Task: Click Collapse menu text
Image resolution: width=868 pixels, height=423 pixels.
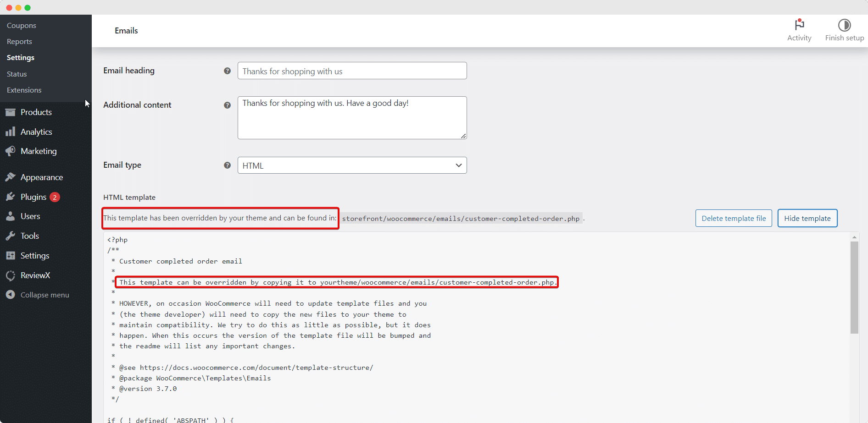Action: (45, 295)
